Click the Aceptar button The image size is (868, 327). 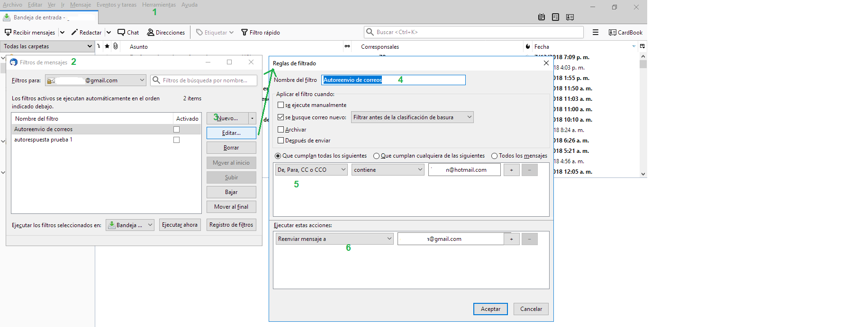tap(490, 309)
